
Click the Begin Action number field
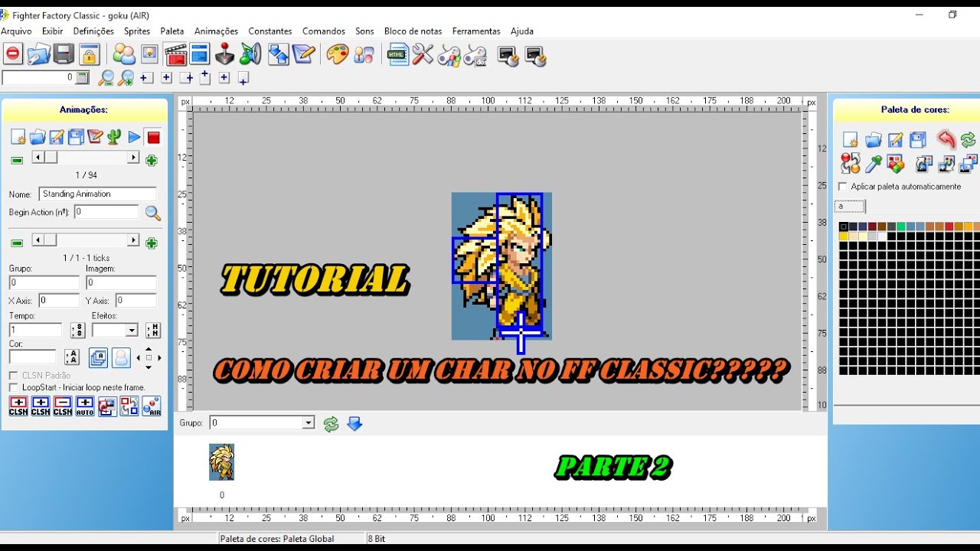(106, 212)
